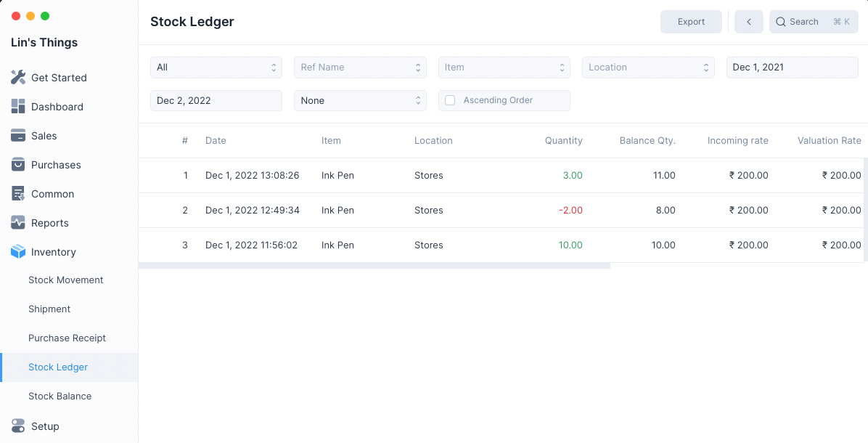868x443 pixels.
Task: Click the Common ledger icon
Action: [x=18, y=194]
